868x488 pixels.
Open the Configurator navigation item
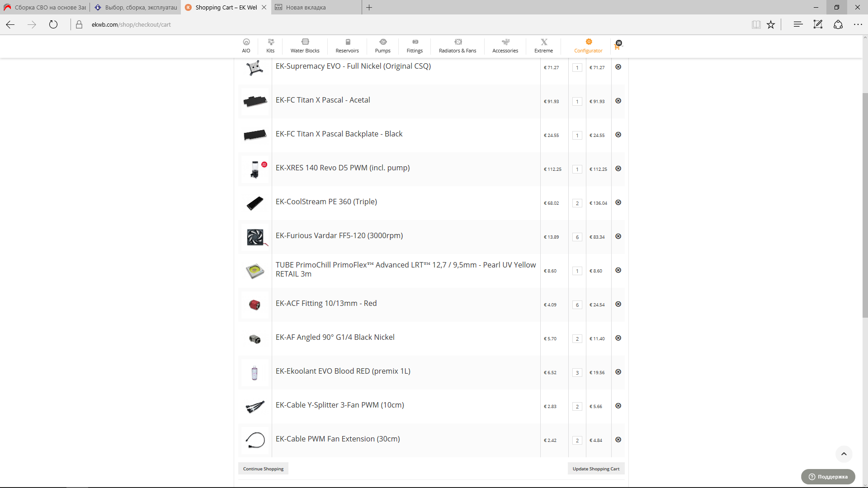[x=588, y=46]
